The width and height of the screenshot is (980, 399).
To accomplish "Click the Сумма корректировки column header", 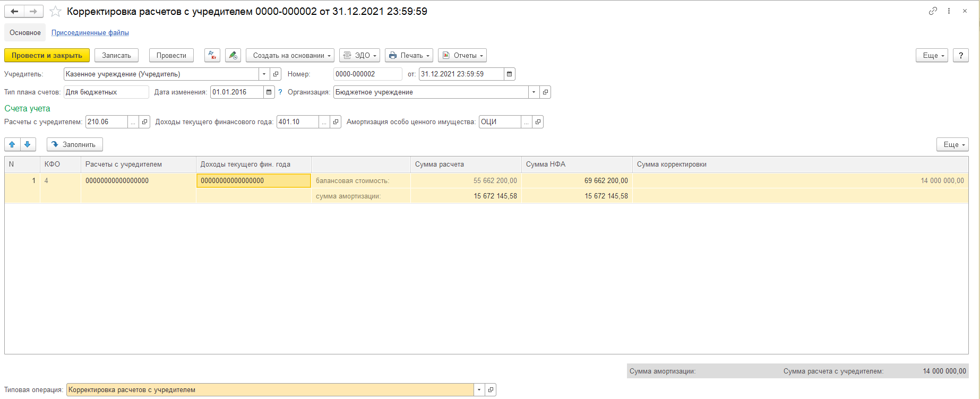I will coord(801,164).
